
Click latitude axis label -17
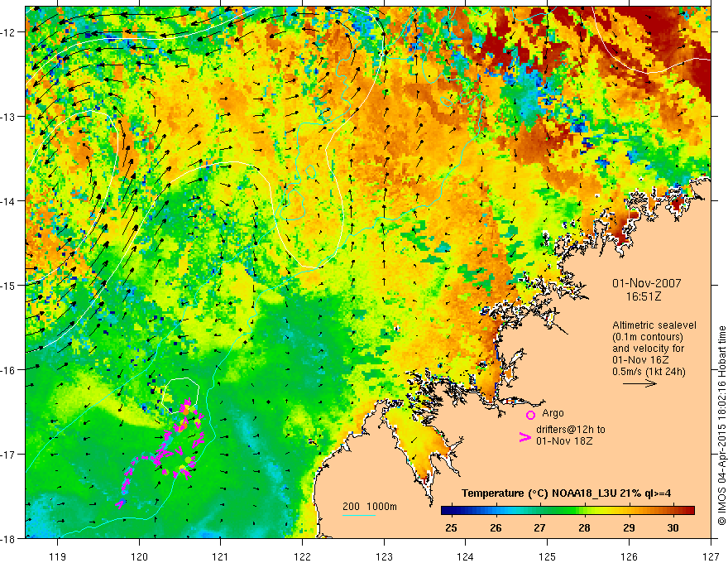pyautogui.click(x=8, y=454)
